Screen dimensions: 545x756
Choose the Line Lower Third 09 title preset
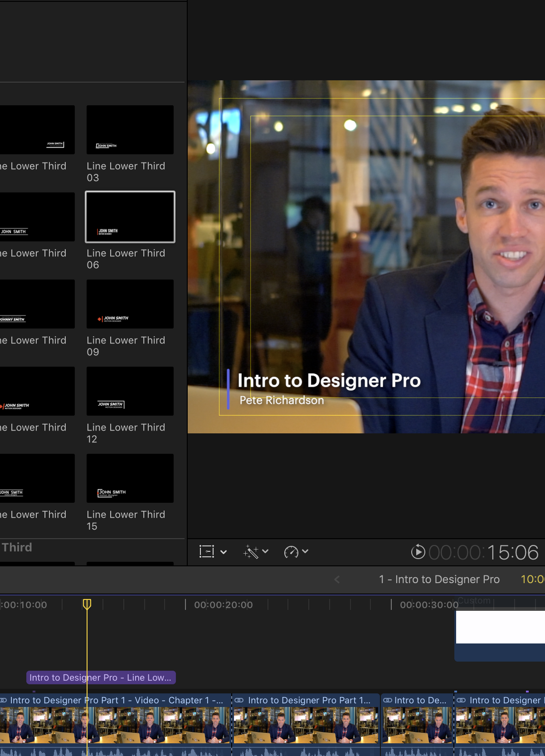click(130, 304)
